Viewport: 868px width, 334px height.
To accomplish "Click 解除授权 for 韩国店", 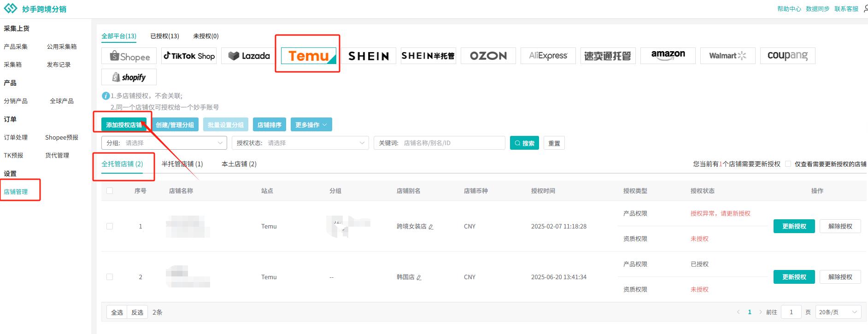I will [x=840, y=277].
